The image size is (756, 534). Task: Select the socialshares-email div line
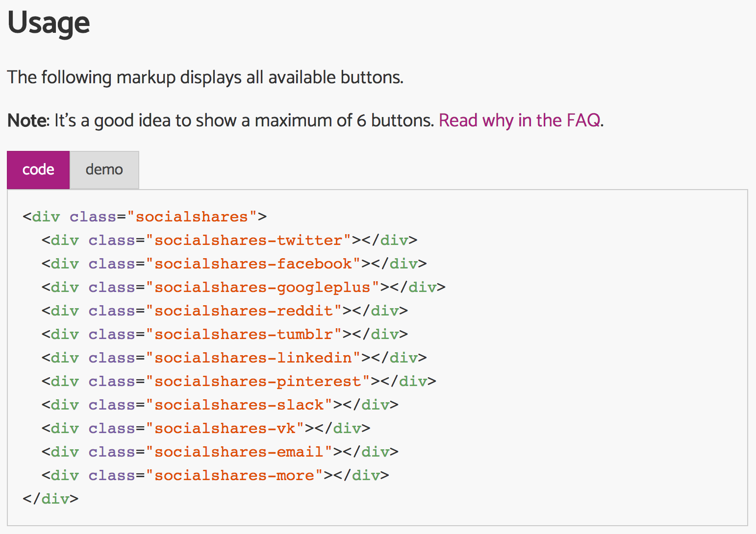tap(219, 451)
